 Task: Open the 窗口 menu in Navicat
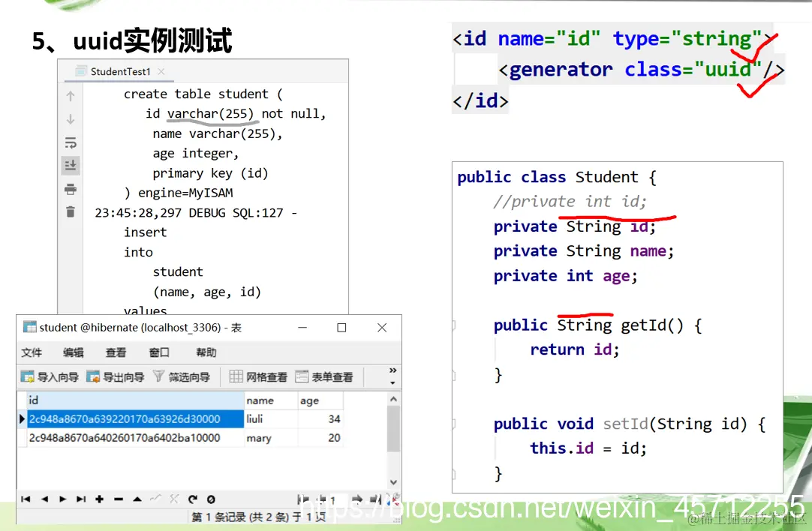click(159, 352)
